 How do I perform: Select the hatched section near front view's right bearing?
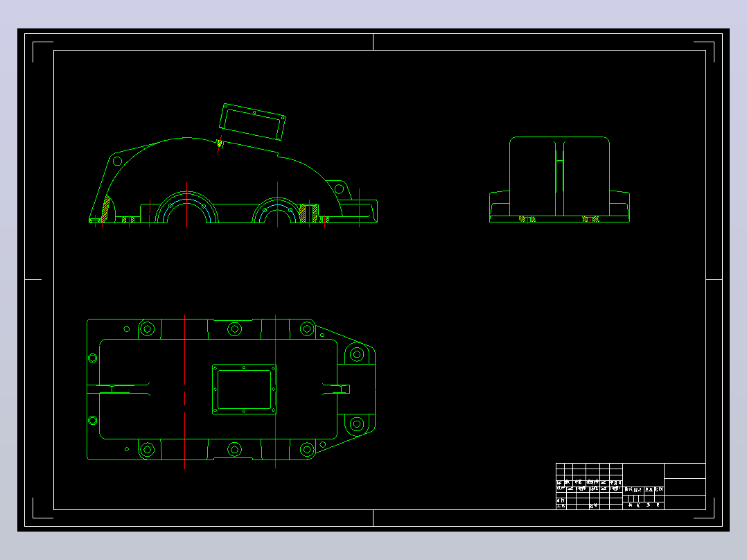[308, 213]
